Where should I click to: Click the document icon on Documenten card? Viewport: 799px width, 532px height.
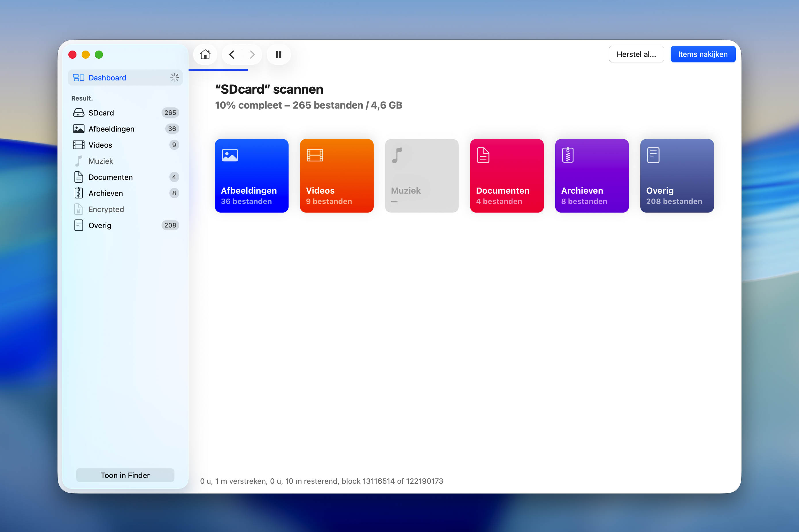point(483,155)
